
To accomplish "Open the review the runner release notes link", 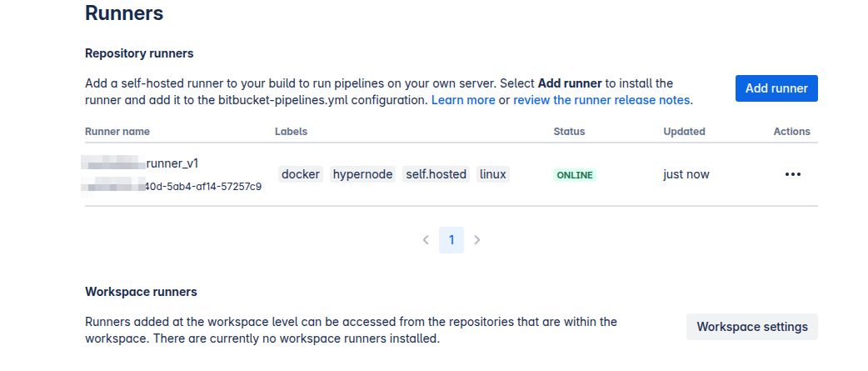I will (601, 100).
